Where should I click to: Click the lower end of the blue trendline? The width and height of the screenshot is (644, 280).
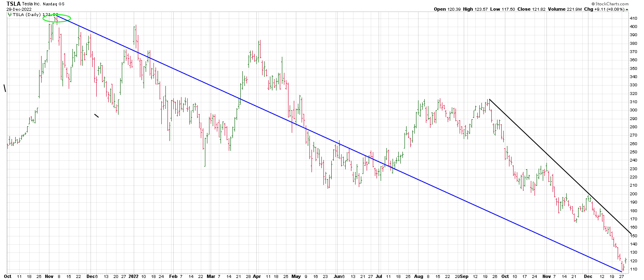pos(621,271)
